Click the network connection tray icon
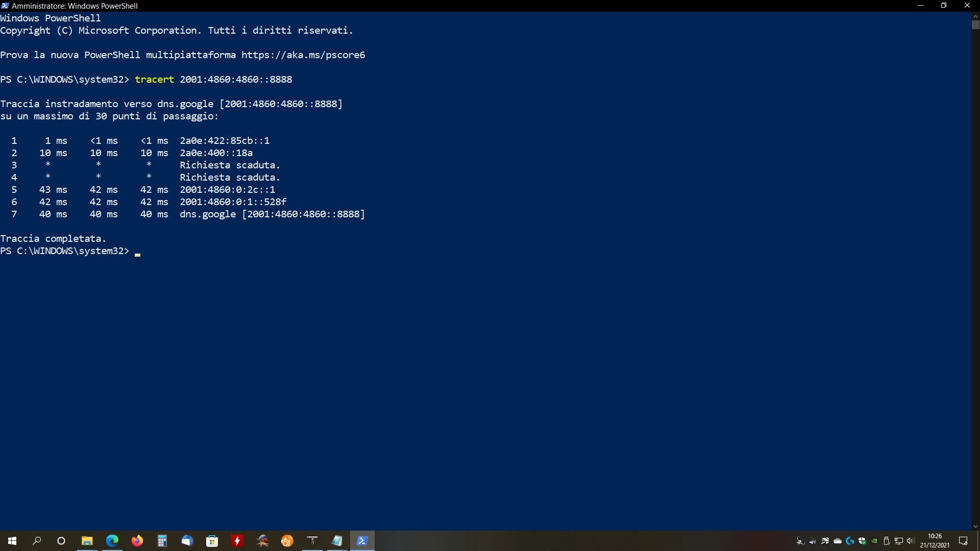This screenshot has height=551, width=980. coord(899,541)
